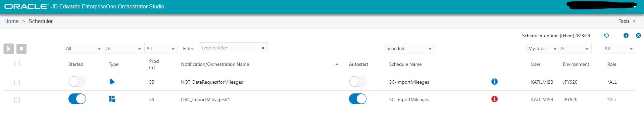
Task: Open the Schedule dropdown
Action: (409, 48)
